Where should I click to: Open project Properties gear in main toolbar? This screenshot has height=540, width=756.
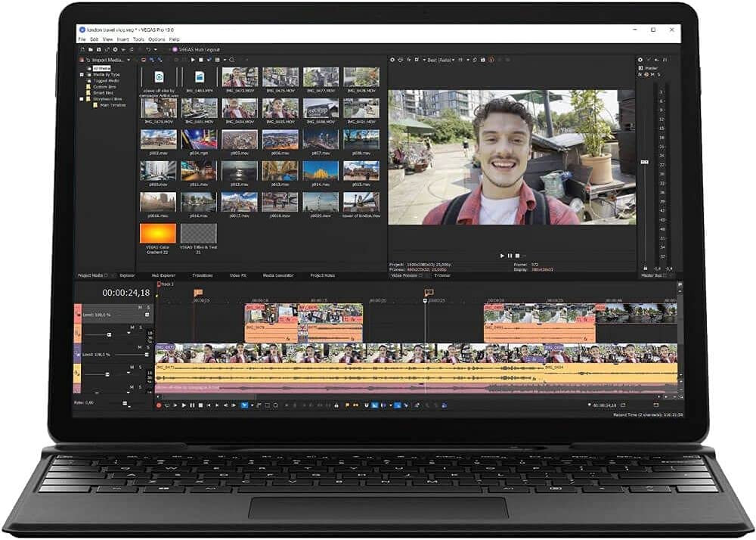tap(115, 50)
